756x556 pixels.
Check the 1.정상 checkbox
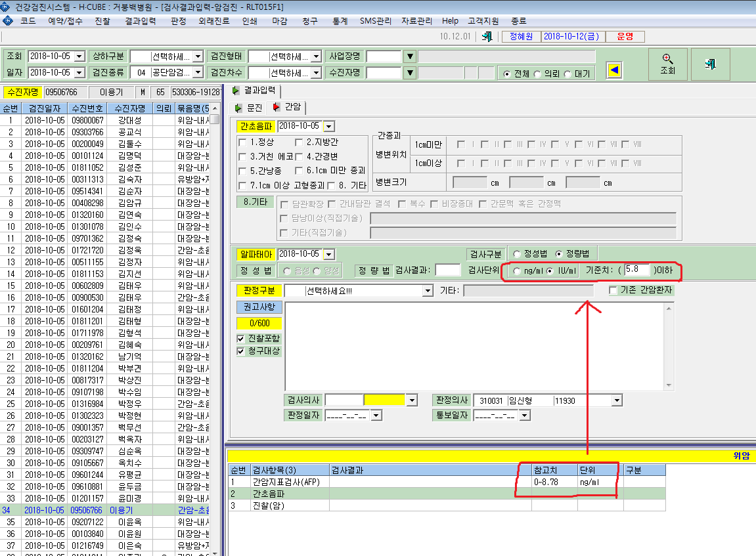tap(242, 142)
